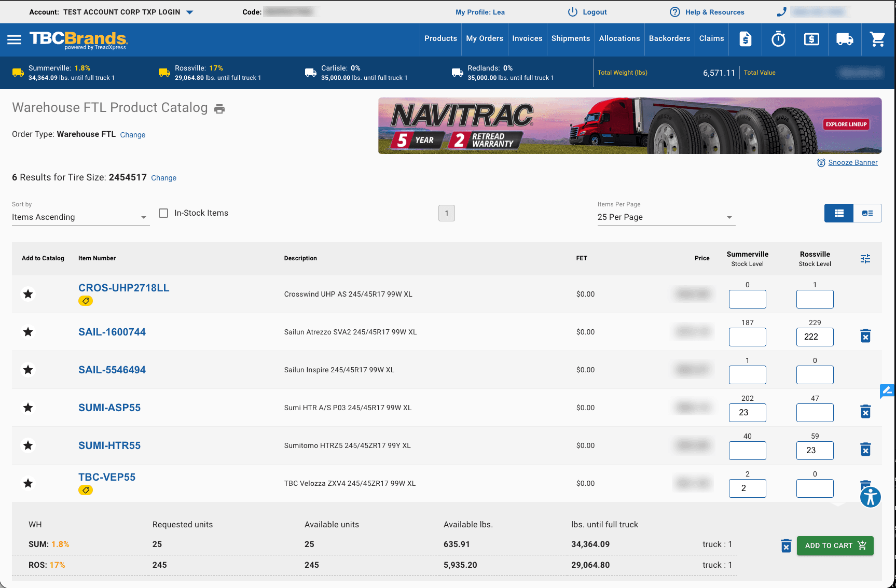Open the blue feedback pencil tab
896x588 pixels.
pyautogui.click(x=887, y=391)
